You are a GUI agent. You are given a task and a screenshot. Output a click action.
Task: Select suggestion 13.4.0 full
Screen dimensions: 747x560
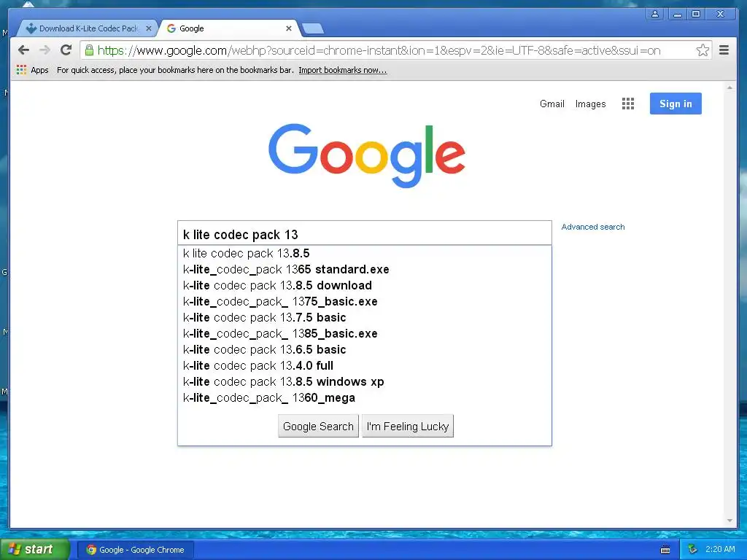(x=365, y=366)
